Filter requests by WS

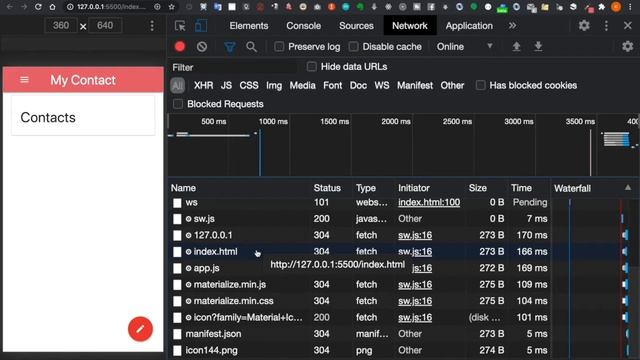pyautogui.click(x=382, y=85)
